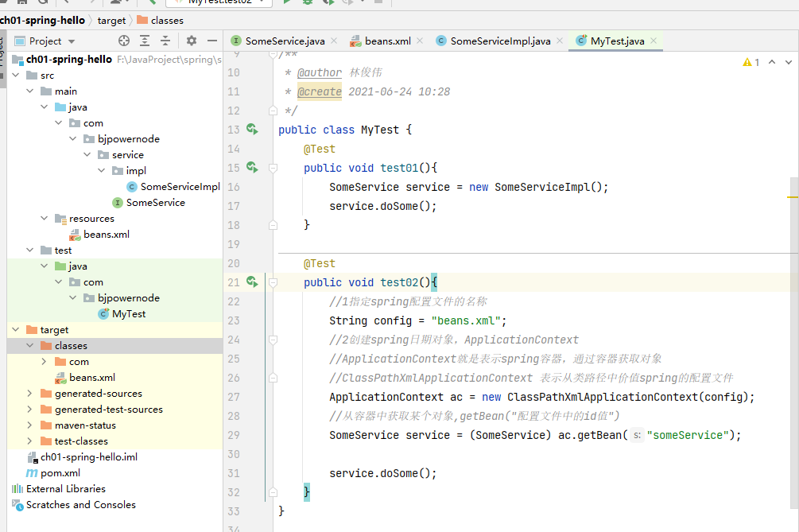
Task: Select pom.xml in the project tree
Action: pos(60,473)
